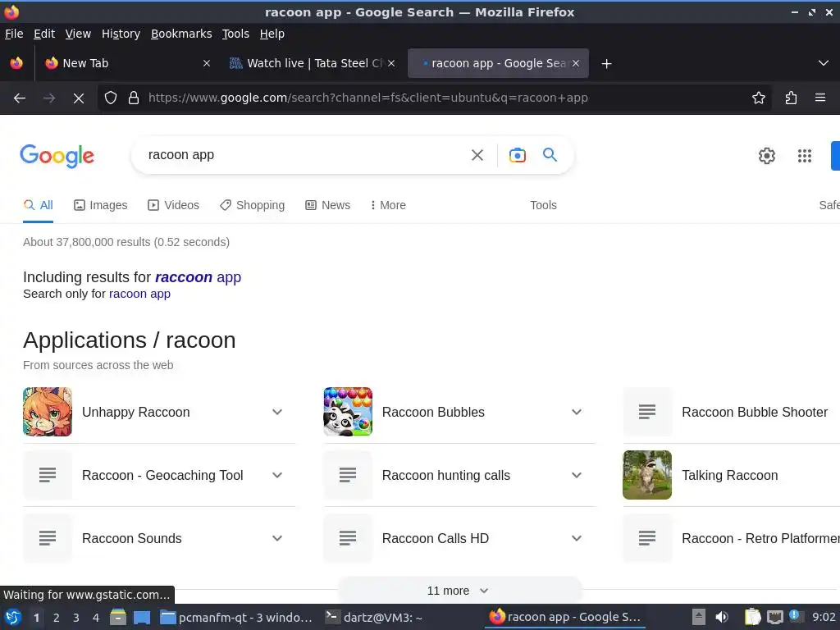840x630 pixels.
Task: Close the Tata Steel tab
Action: [x=391, y=63]
